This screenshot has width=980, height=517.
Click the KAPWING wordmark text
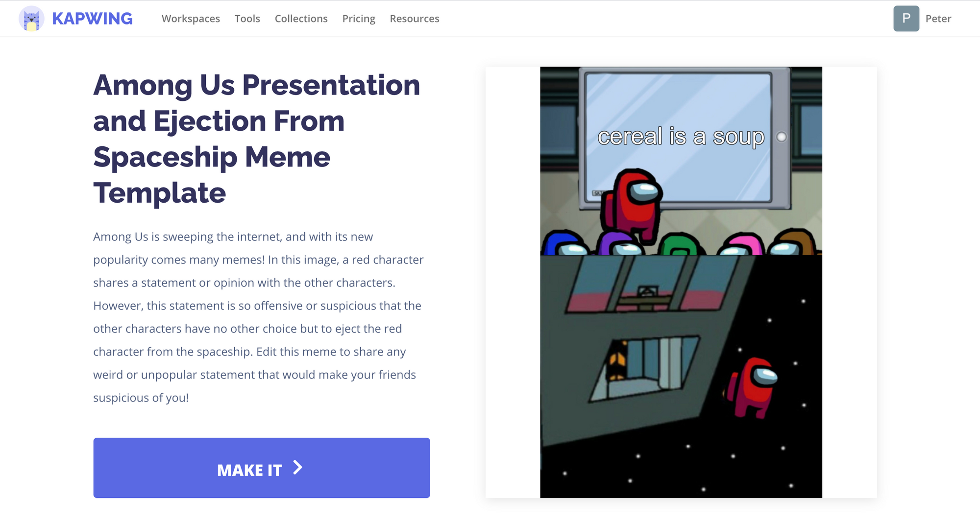tap(92, 19)
